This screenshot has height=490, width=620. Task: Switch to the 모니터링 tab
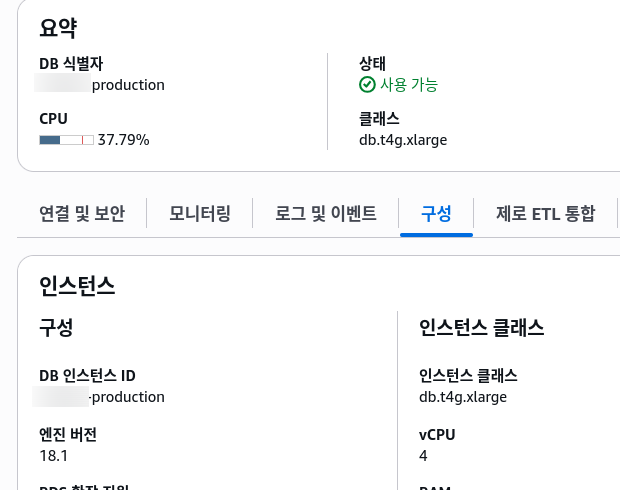[x=200, y=213]
